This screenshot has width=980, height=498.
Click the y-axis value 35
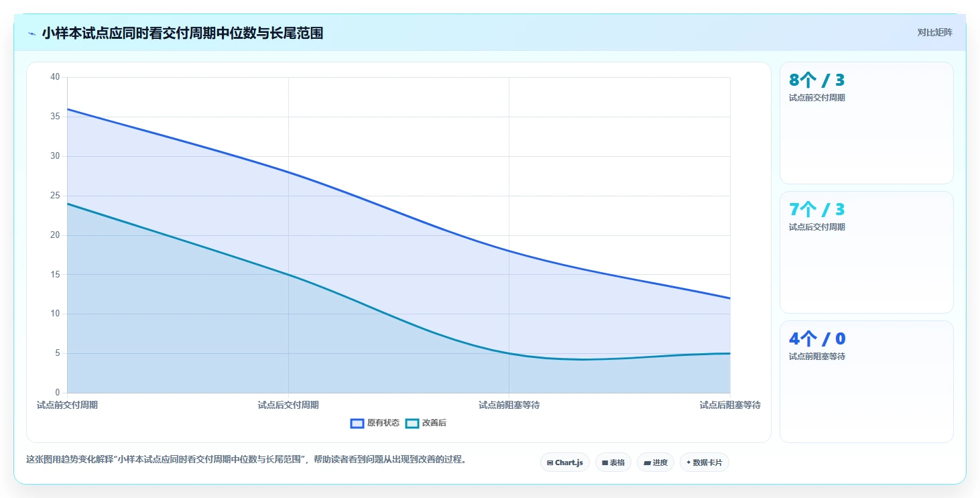coord(55,117)
